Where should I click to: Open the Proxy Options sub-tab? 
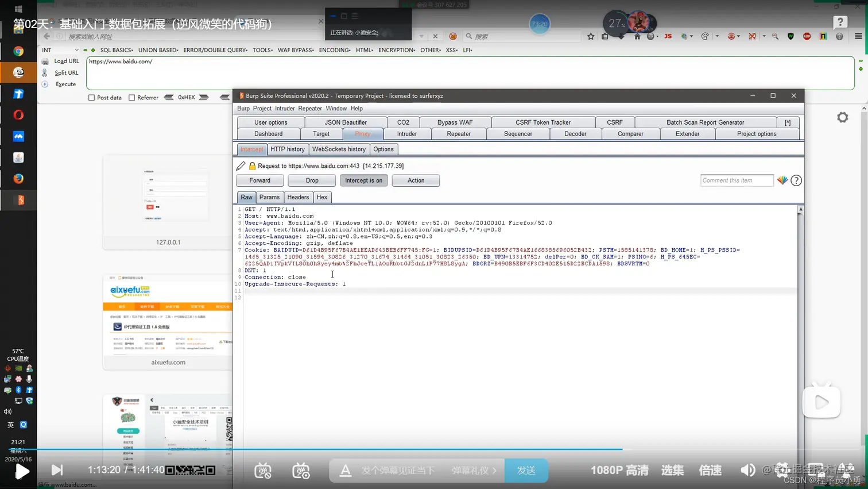click(x=383, y=149)
